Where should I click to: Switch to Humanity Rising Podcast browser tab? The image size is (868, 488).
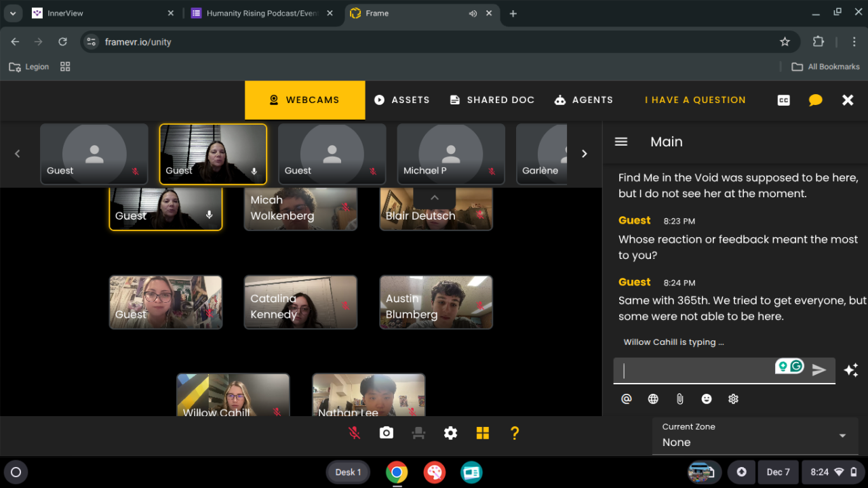coord(262,14)
